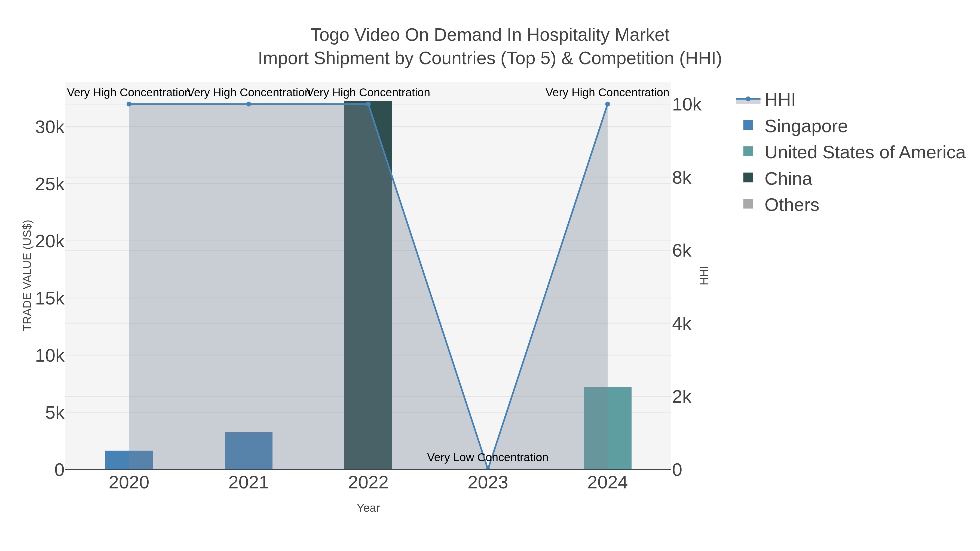Click the HHI data point for 2020
The image size is (980, 551).
[x=129, y=104]
